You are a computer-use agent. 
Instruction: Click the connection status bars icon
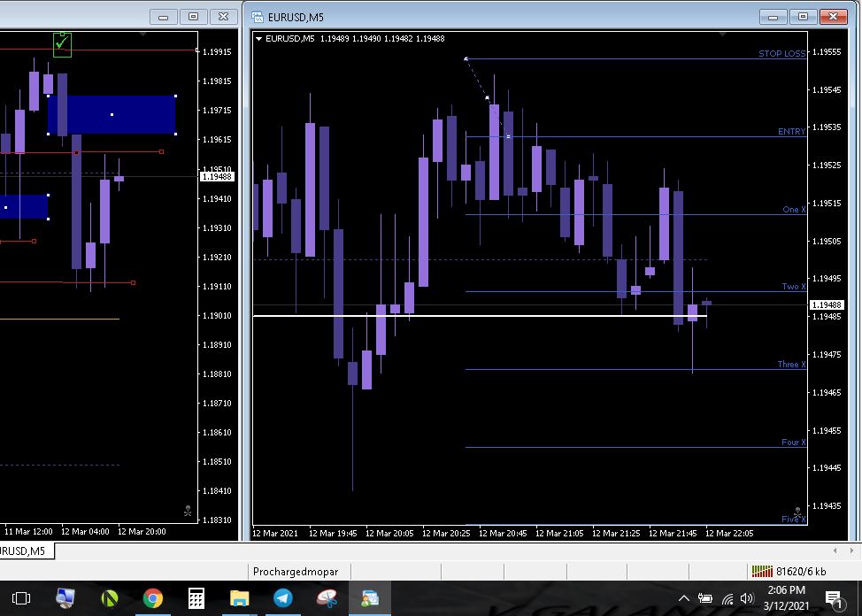click(762, 572)
